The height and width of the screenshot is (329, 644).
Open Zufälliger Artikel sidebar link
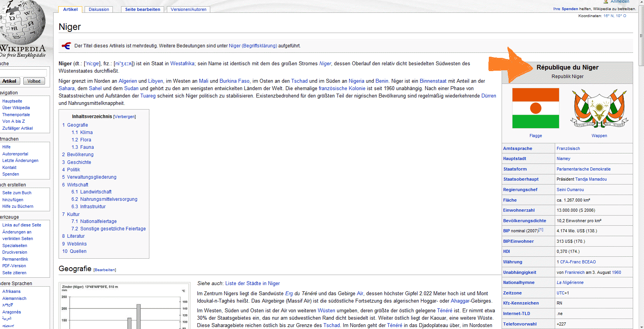17,128
